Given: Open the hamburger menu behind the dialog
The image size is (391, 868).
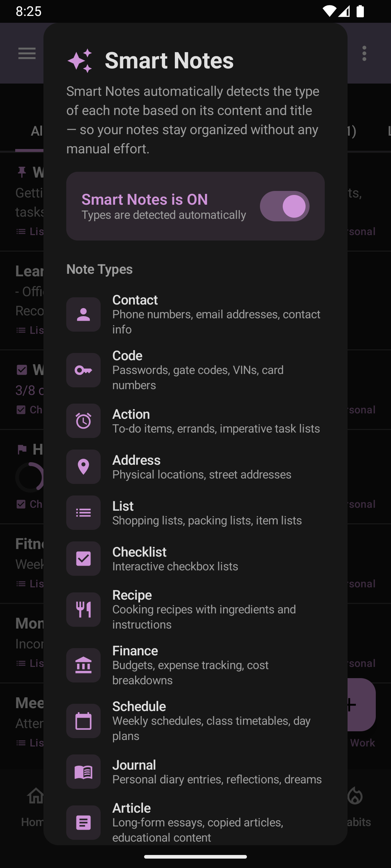Looking at the screenshot, I should [x=27, y=54].
